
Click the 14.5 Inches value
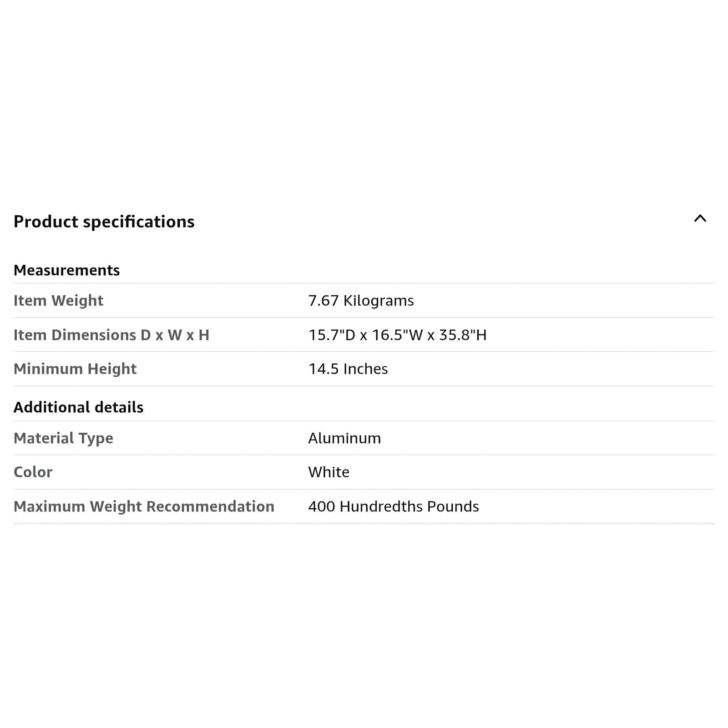[348, 369]
